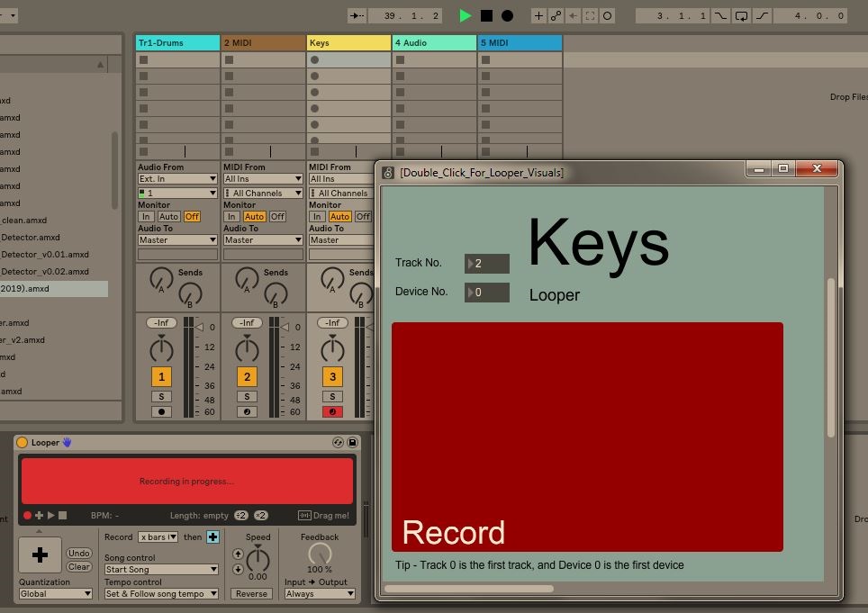Viewport: 868px width, 613px height.
Task: Toggle Looper device activator on/off
Action: click(x=23, y=442)
